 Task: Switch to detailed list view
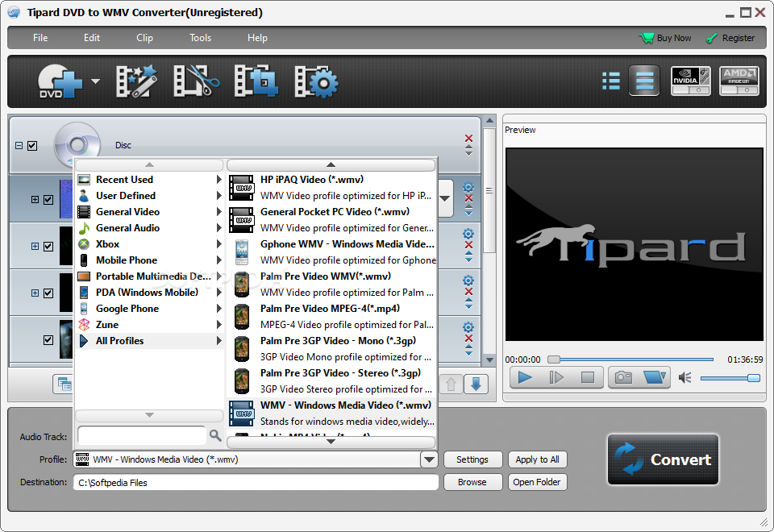pos(610,81)
